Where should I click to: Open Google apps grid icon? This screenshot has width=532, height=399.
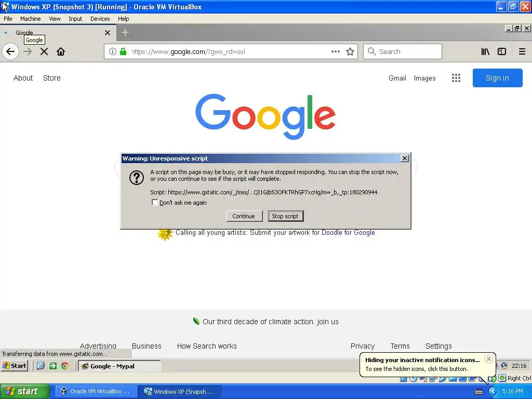click(456, 78)
